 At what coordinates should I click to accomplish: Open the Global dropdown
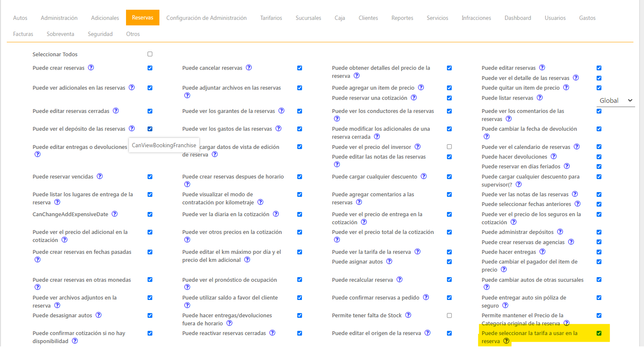[615, 101]
